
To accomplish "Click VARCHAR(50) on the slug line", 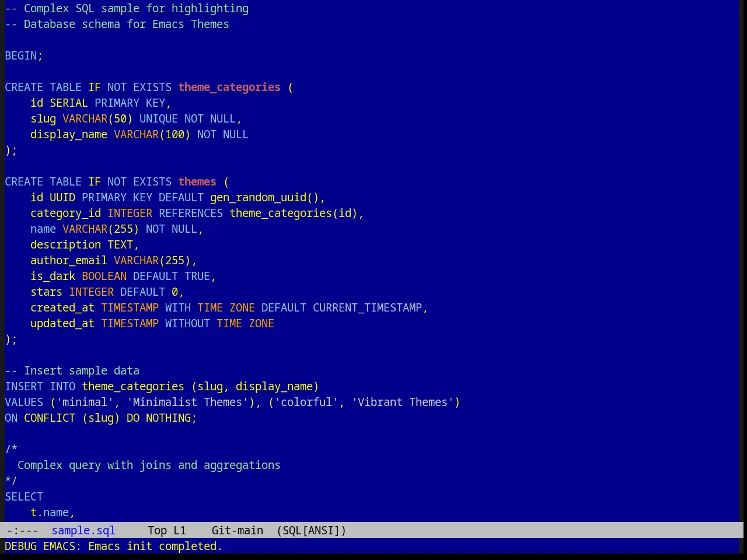I will point(98,118).
